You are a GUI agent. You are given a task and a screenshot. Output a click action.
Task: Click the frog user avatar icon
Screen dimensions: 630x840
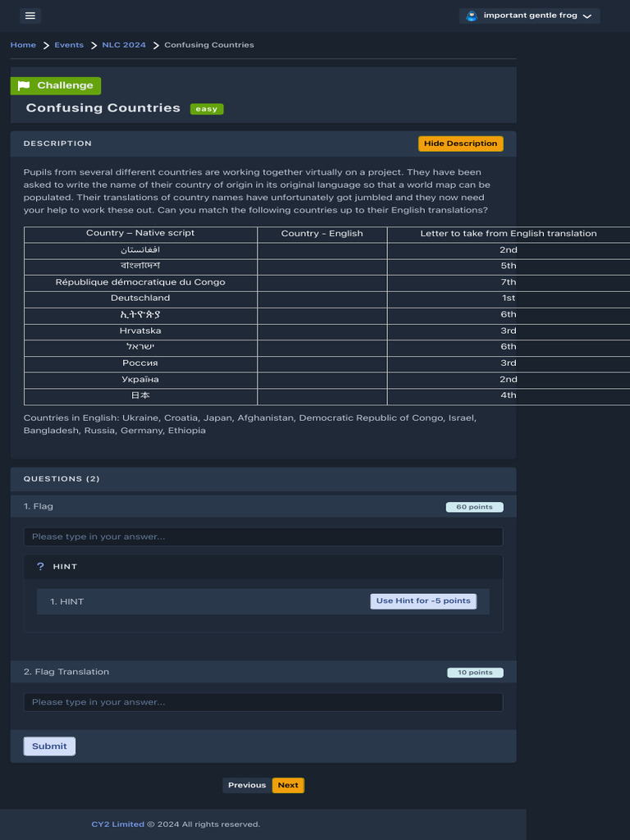point(472,16)
